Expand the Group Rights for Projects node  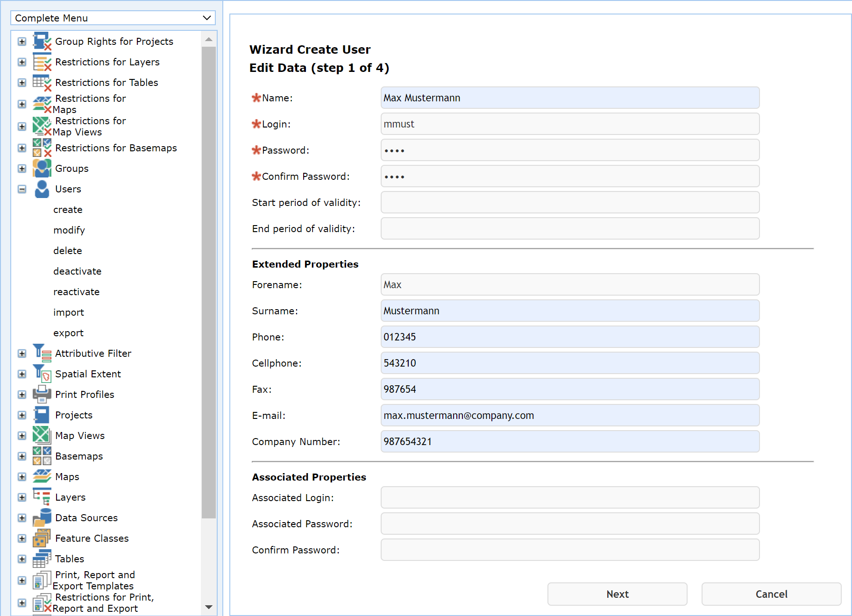[21, 41]
